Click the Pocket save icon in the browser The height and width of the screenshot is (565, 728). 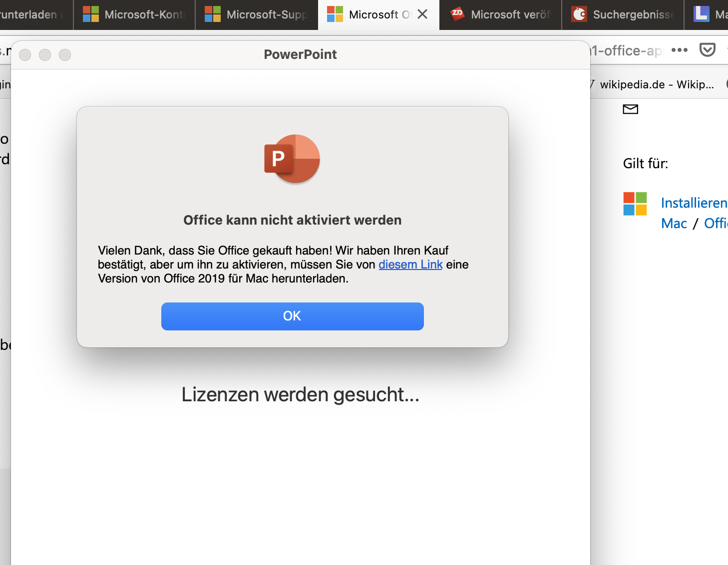coord(708,50)
